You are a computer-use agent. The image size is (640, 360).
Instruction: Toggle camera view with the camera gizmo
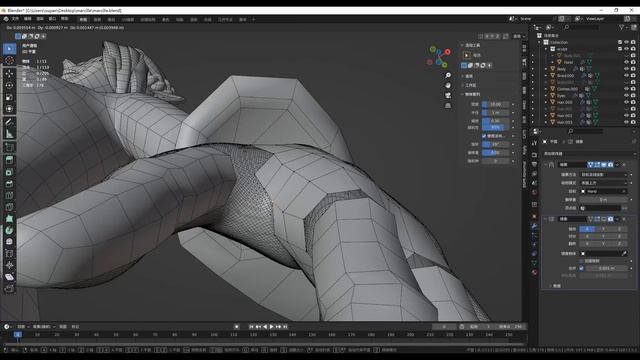[448, 95]
